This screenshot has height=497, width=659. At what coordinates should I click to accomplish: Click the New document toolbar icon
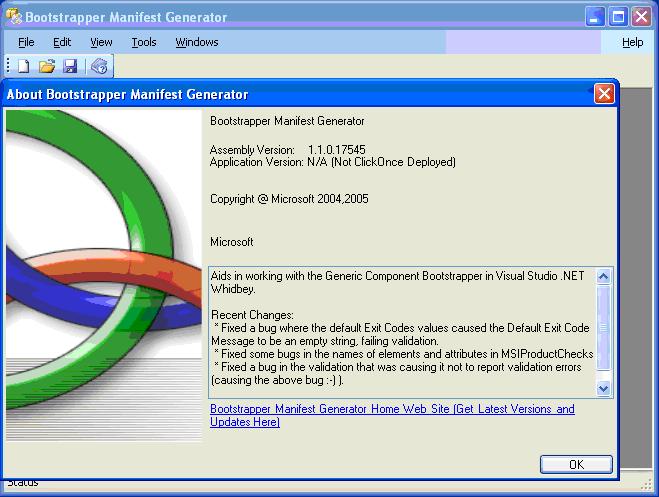pyautogui.click(x=24, y=66)
